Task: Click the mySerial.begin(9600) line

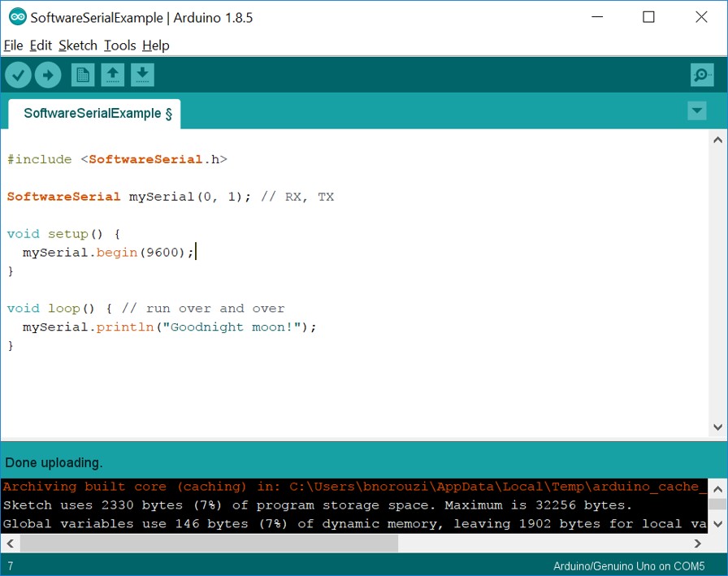Action: [x=108, y=253]
